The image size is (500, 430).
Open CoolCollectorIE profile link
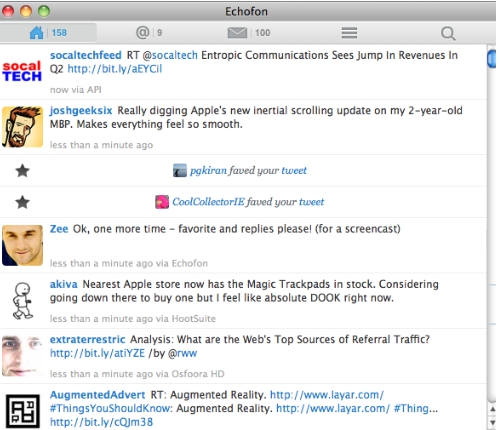tap(208, 202)
